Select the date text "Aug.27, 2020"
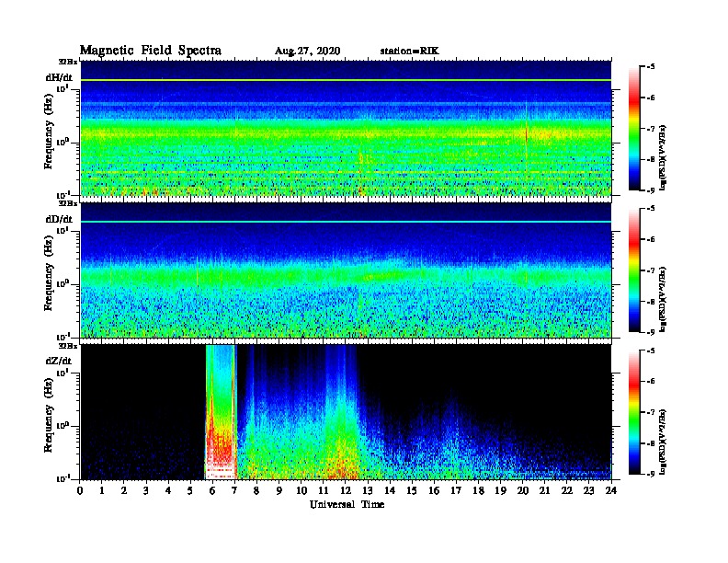The height and width of the screenshot is (563, 728). pos(307,52)
